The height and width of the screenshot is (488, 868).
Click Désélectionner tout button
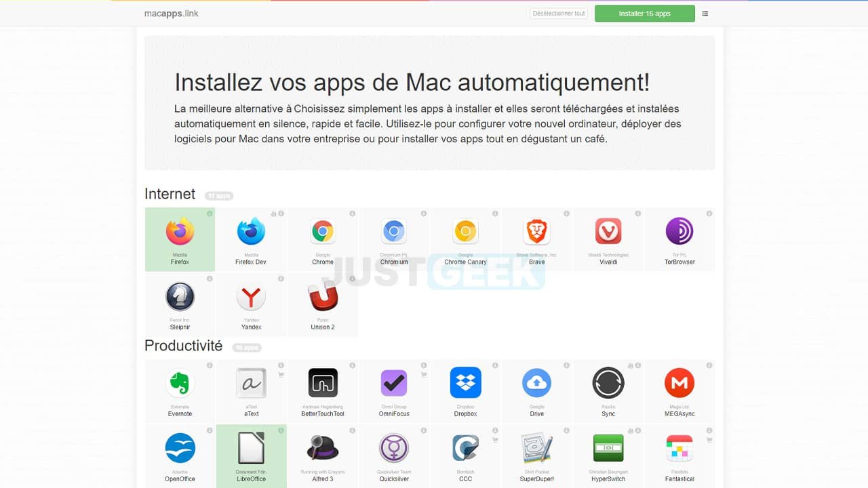(559, 14)
